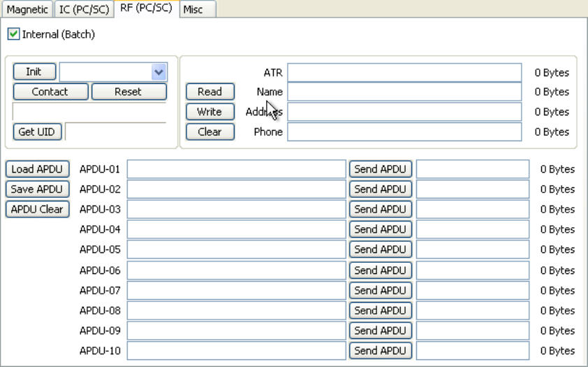Click the Reset button
588x367 pixels.
[129, 92]
